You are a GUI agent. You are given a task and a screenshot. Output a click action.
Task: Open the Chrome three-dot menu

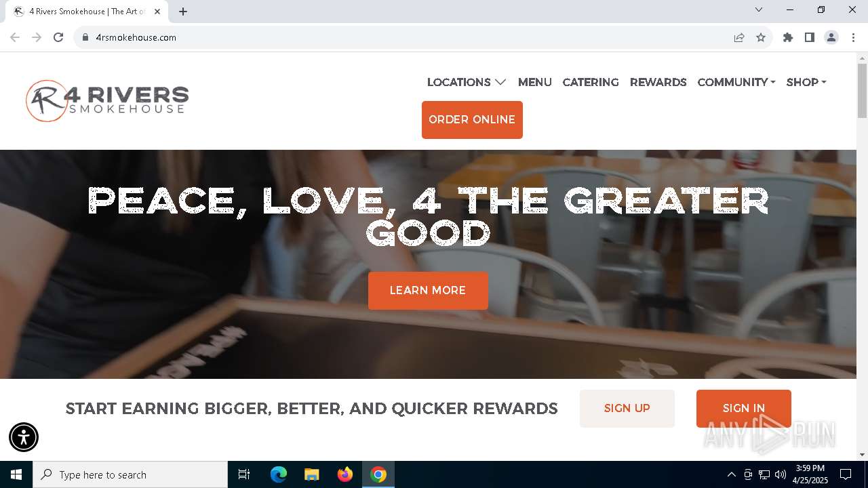(853, 37)
